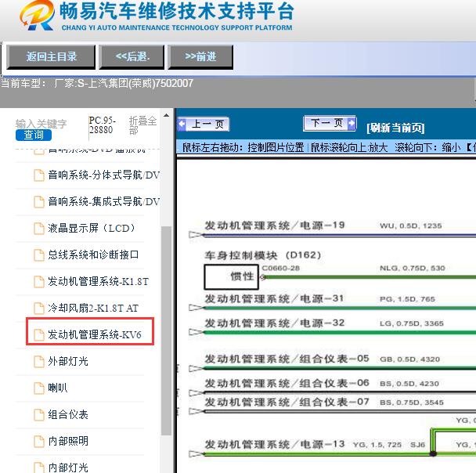Click the 当前车型 vehicle model text
This screenshot has width=476, height=473.
pyautogui.click(x=97, y=83)
